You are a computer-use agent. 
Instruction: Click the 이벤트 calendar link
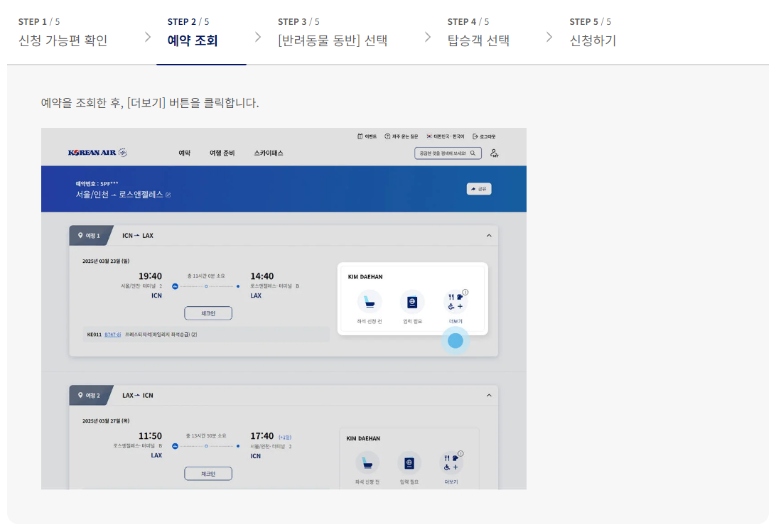367,136
